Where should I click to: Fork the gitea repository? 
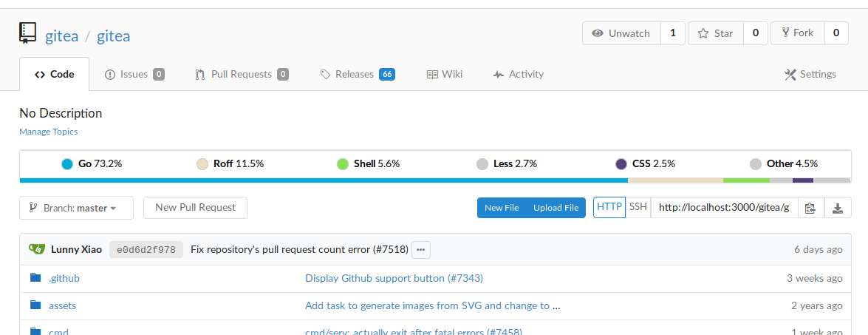[798, 33]
